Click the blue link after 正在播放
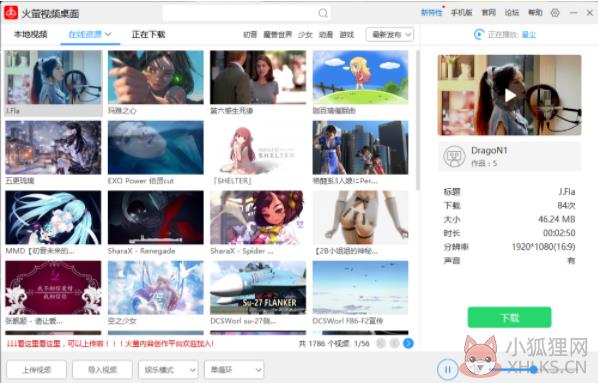 (529, 35)
